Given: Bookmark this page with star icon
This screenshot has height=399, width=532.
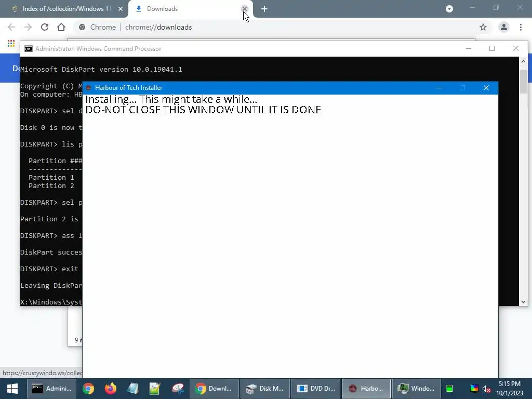Looking at the screenshot, I should pos(483,27).
